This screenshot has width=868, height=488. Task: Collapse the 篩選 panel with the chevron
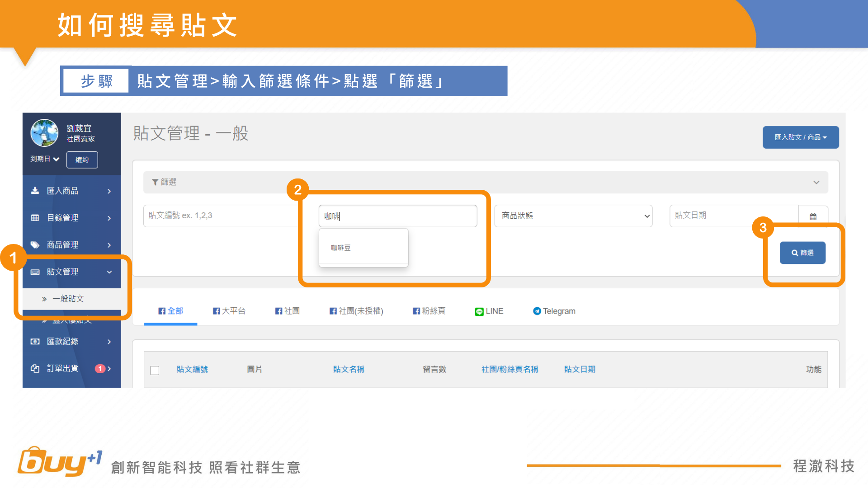[816, 183]
